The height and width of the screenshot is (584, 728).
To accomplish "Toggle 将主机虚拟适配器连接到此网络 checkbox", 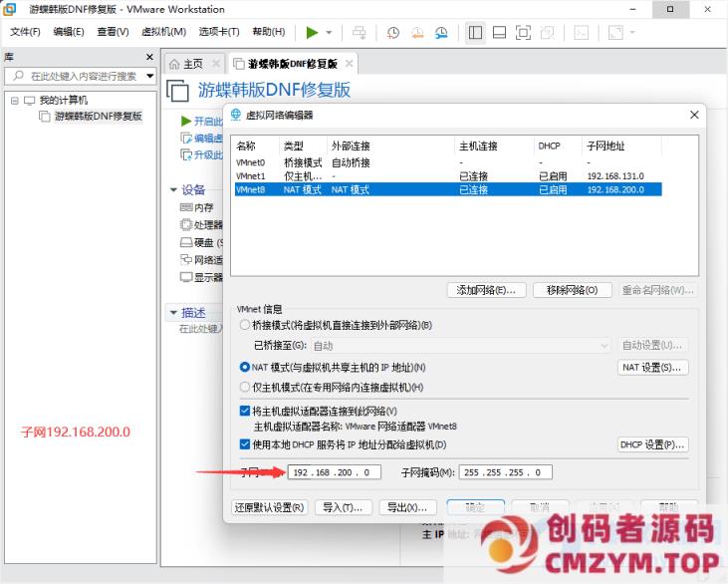I will [245, 411].
